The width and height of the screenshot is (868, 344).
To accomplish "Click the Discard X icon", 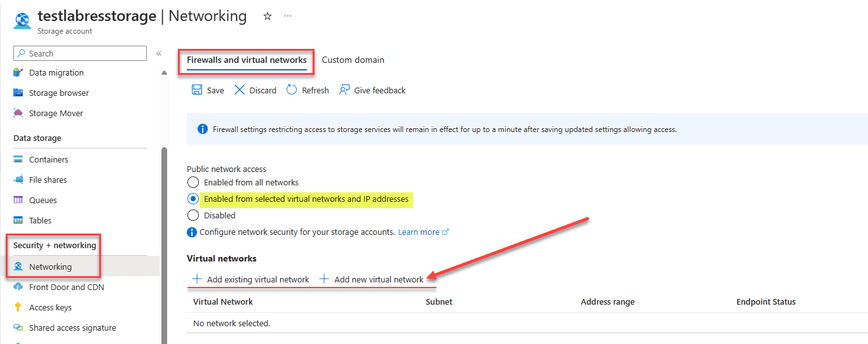I will (240, 90).
